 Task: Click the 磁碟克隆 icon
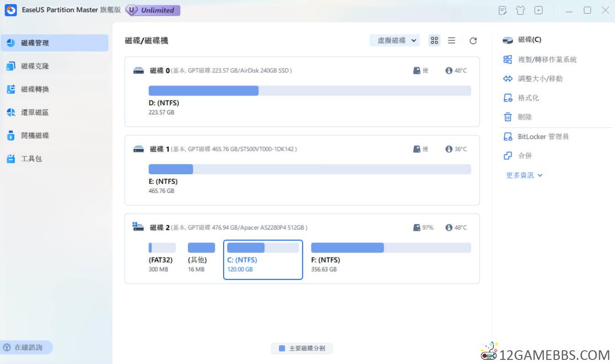(11, 66)
